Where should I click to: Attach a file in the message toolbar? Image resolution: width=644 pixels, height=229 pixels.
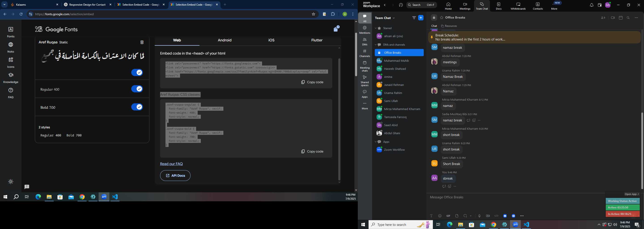(x=457, y=216)
